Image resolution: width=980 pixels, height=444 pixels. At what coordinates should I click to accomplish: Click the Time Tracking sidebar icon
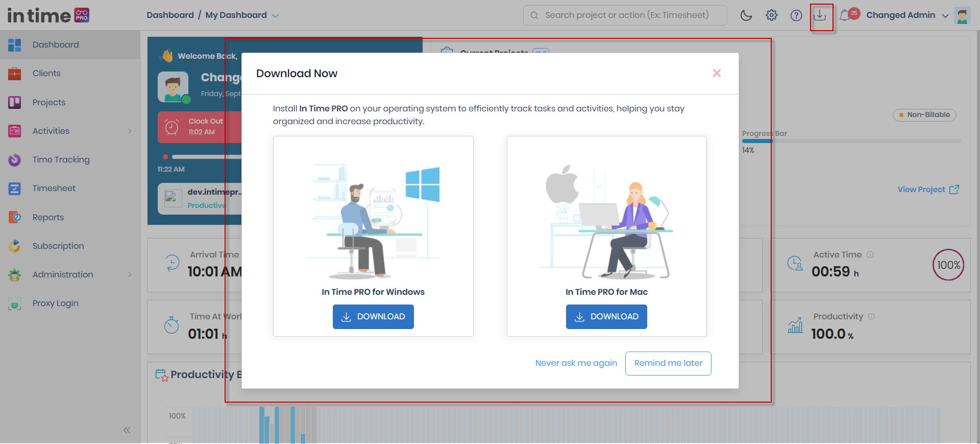click(15, 160)
